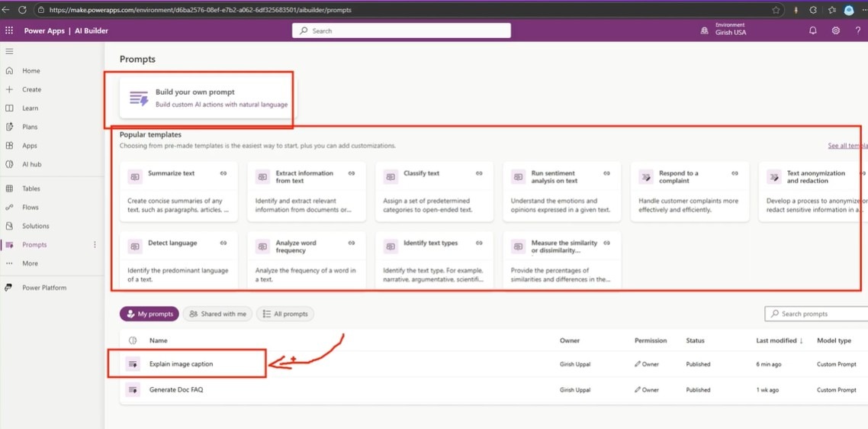Screen dimensions: 868x429
Task: Open AI hub in left navigation
Action: click(31, 164)
